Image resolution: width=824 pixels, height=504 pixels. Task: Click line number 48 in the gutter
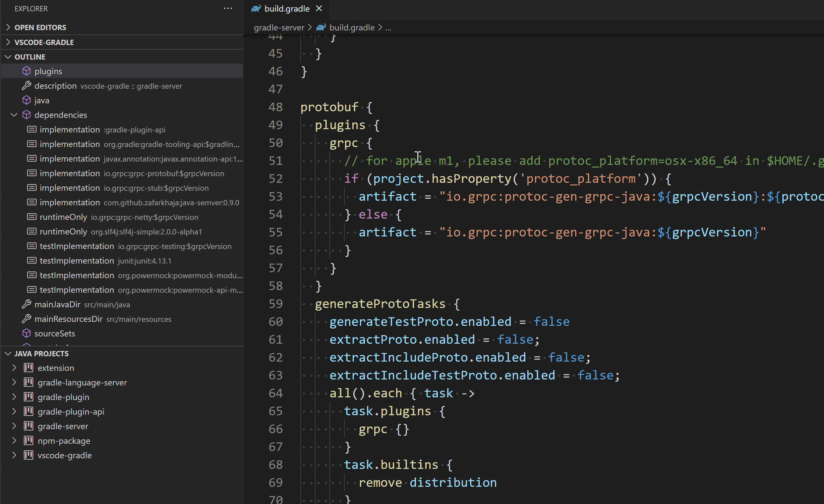point(275,107)
